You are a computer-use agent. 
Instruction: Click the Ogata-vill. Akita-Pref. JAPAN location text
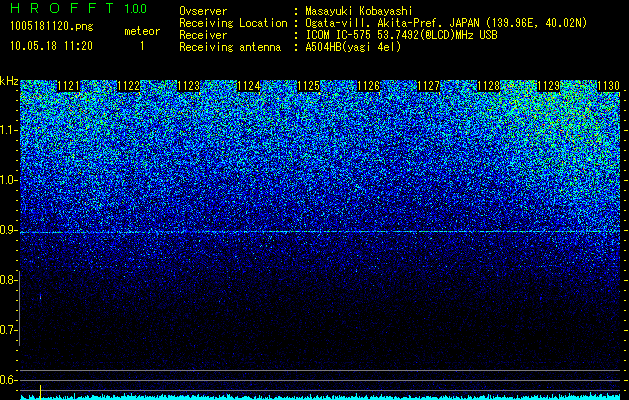coord(446,23)
